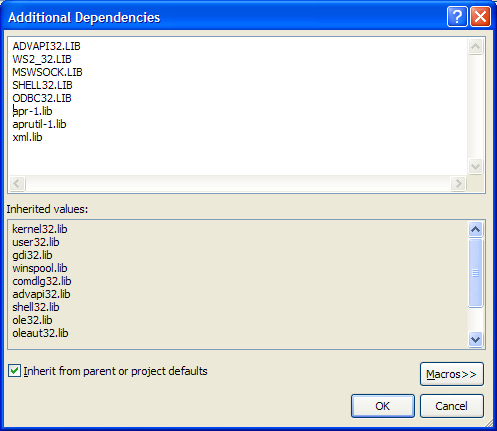Screen dimensions: 497x431
Task: Click the Help question mark button
Action: coord(457,16)
